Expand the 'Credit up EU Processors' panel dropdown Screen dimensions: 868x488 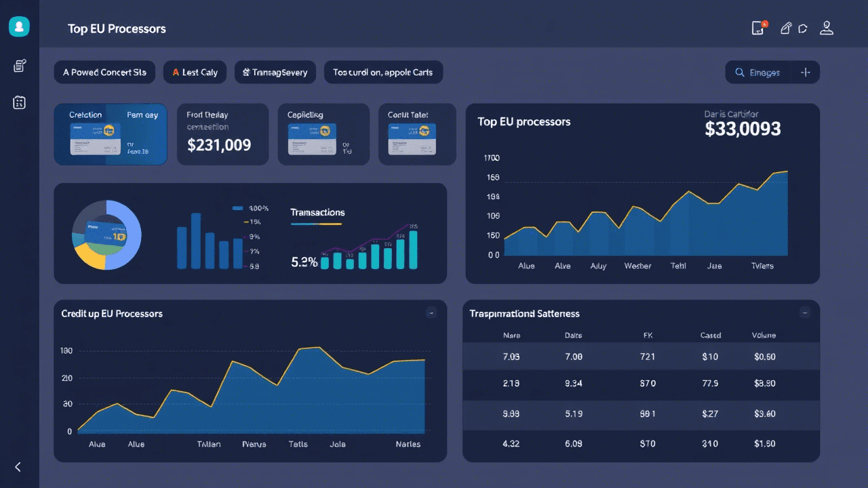431,312
